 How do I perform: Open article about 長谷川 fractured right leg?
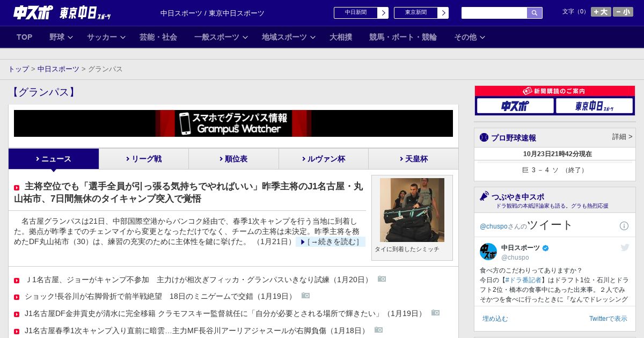pos(160,296)
